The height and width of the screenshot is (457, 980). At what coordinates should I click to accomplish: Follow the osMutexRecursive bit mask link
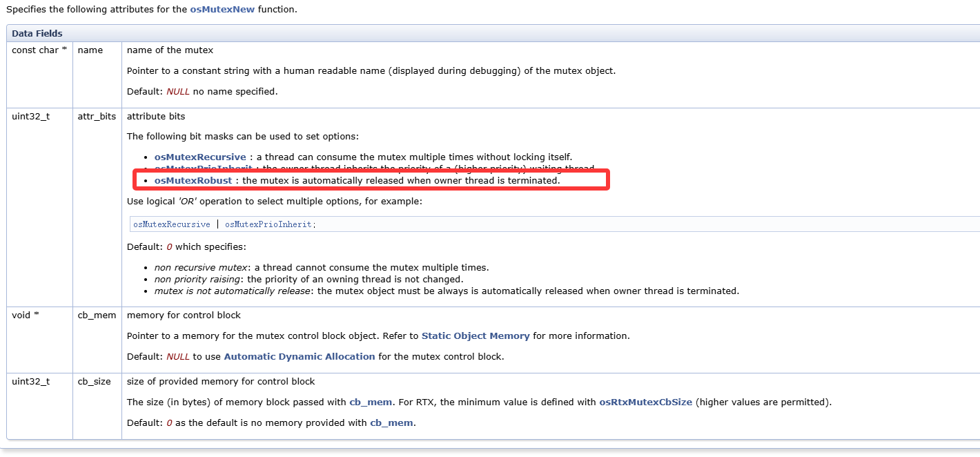199,157
